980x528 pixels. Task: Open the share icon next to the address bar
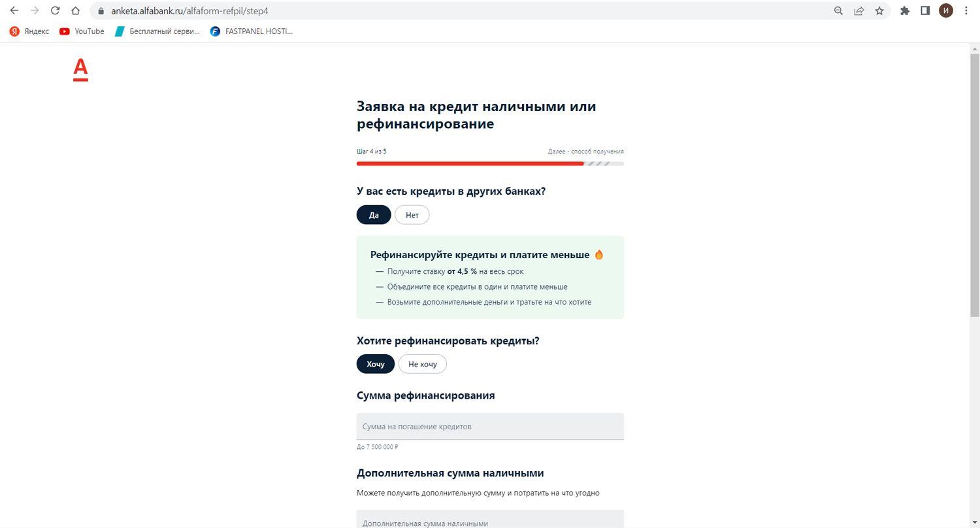coord(858,10)
